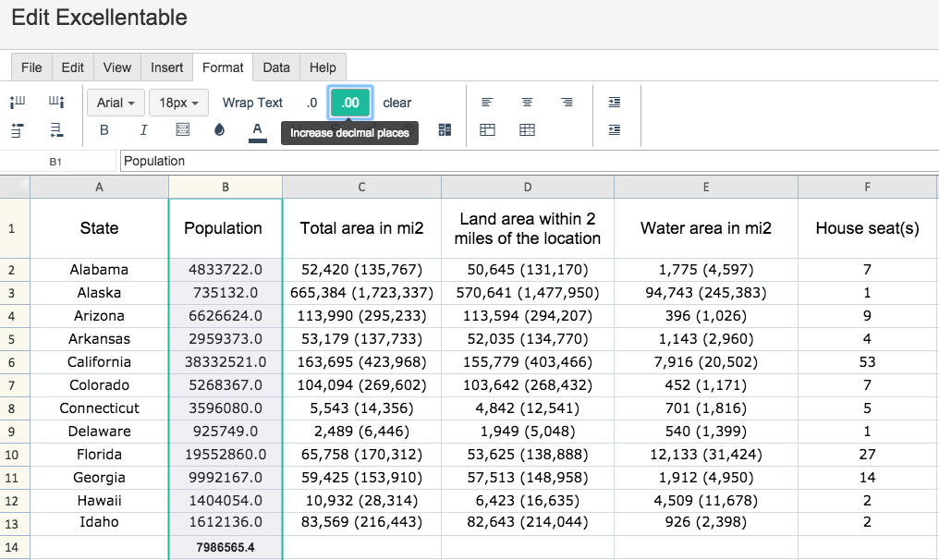Click the formula bar containing Population

[x=530, y=161]
